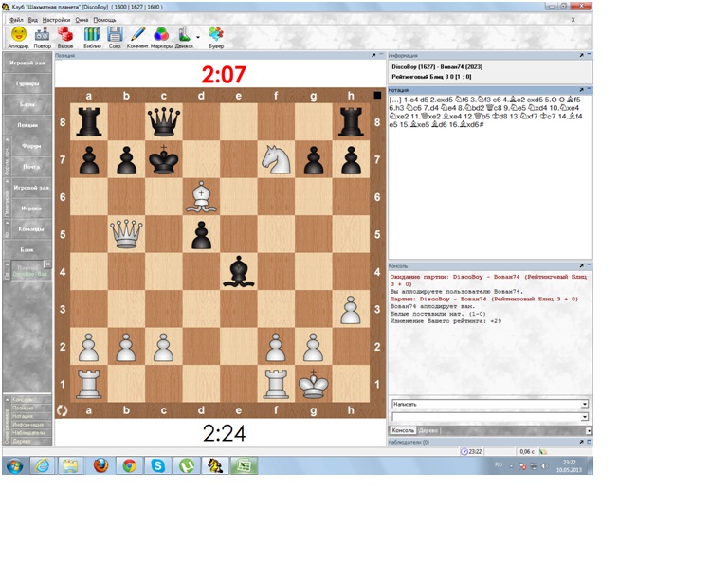Open Internet Explorer from the taskbar
Screen dimensions: 728x582
pos(43,465)
